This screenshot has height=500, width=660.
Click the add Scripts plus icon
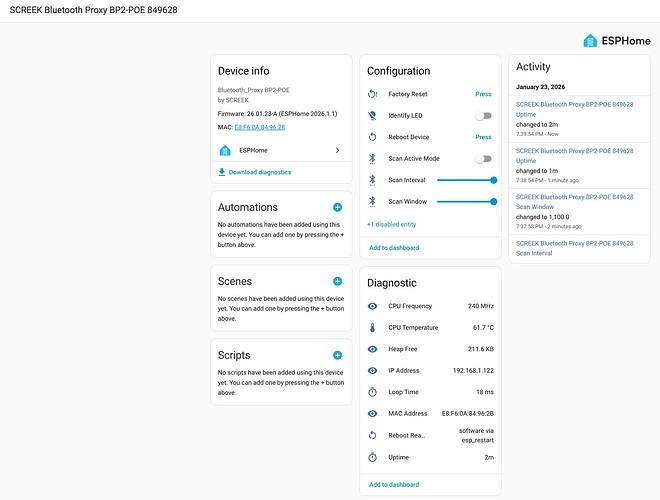(337, 355)
